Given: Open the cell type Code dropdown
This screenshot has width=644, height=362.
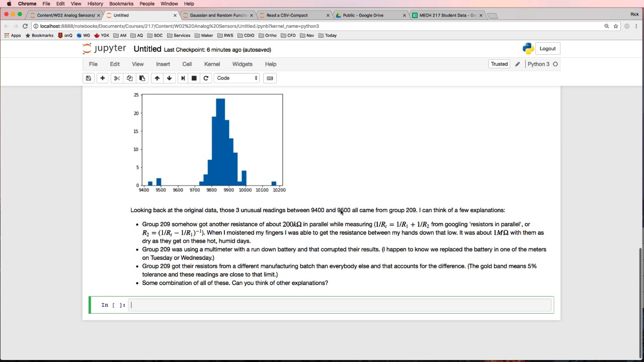Looking at the screenshot, I should point(236,78).
